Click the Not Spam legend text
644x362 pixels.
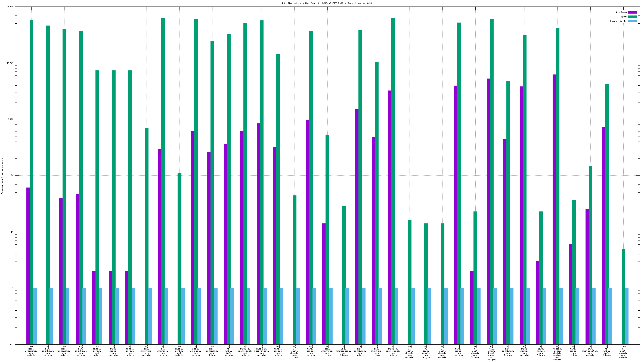coord(621,12)
